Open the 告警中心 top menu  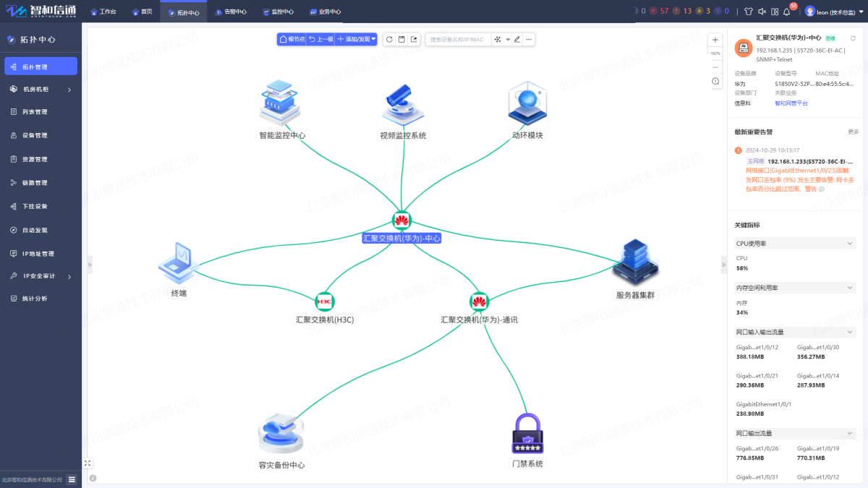[x=231, y=12]
